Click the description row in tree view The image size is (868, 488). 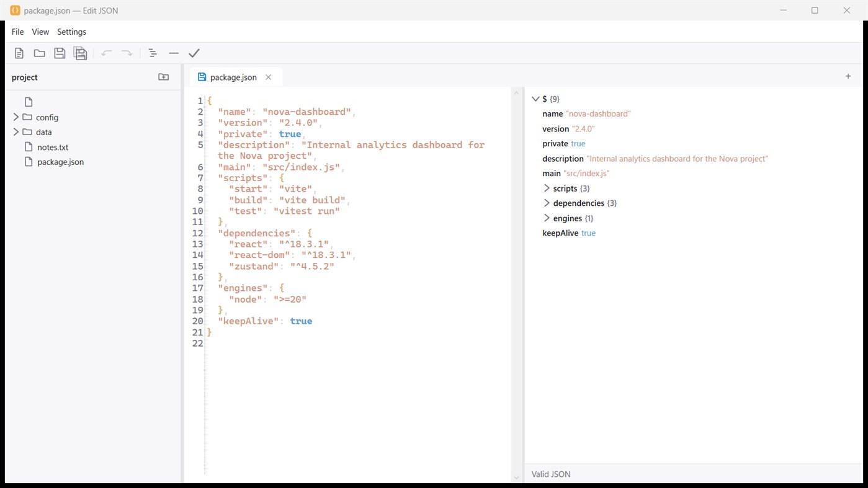coord(655,159)
